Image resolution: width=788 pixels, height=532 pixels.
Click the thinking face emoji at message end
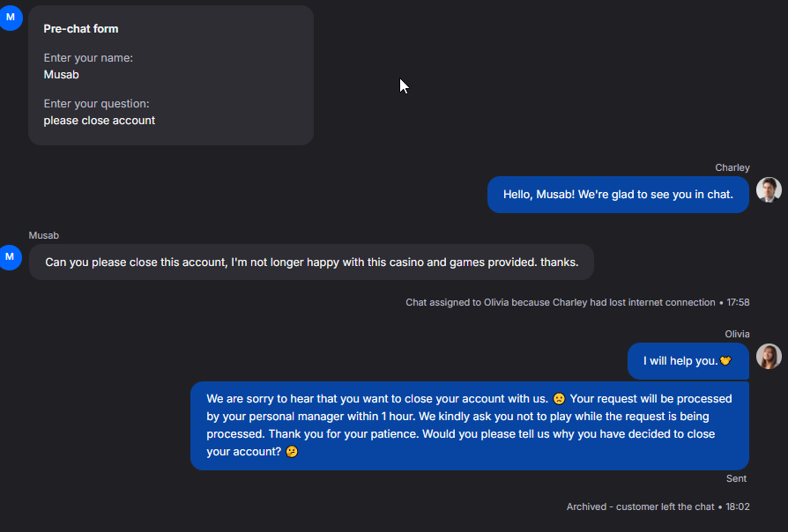point(292,452)
